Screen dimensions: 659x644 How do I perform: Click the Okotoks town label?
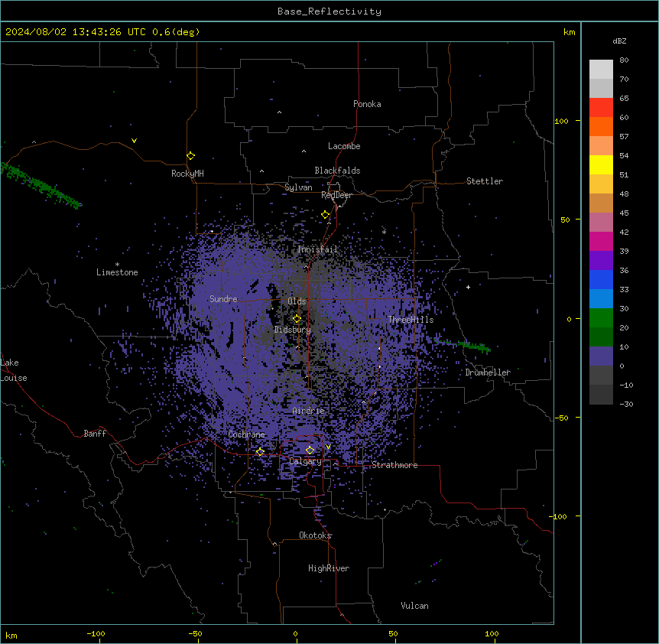click(x=315, y=535)
